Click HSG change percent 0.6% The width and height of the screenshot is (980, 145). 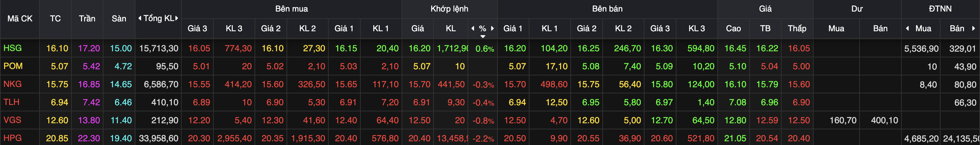tap(485, 49)
